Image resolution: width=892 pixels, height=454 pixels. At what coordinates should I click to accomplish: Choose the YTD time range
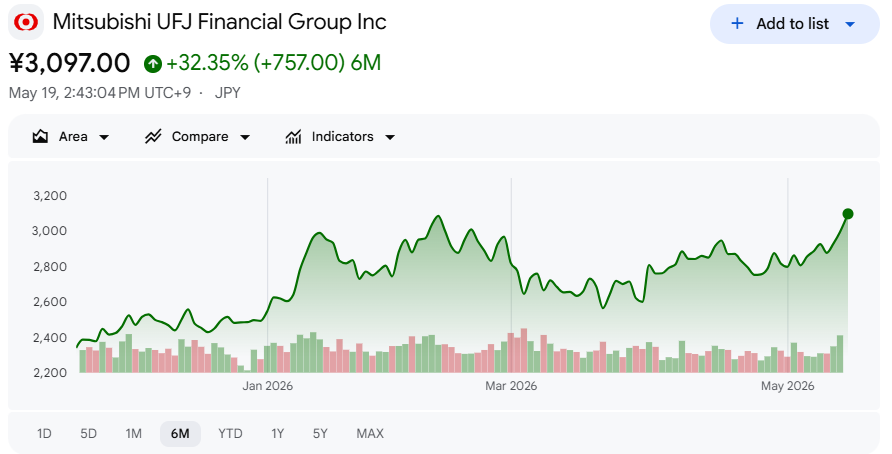pyautogui.click(x=230, y=434)
